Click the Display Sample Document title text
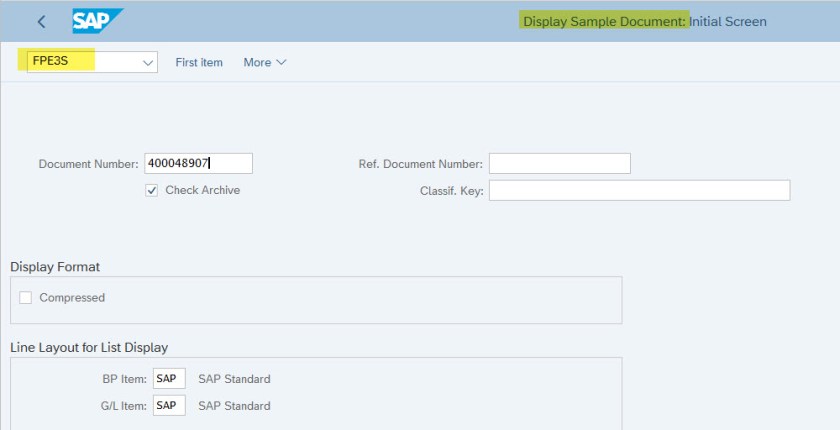Image resolution: width=840 pixels, height=430 pixels. (604, 22)
